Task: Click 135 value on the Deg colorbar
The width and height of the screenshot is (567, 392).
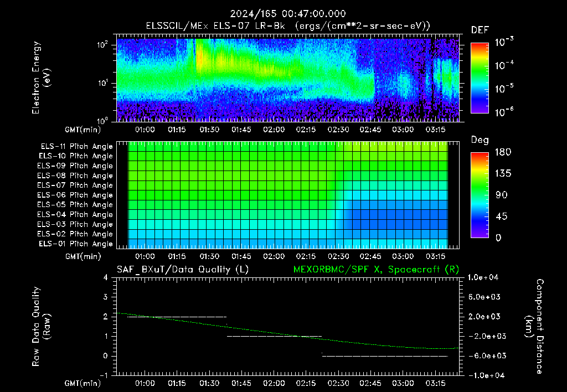Action: coord(503,174)
